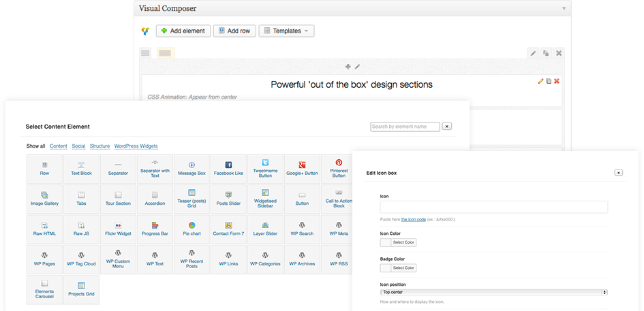Filter elements by Social
Screen dimensions: 644x311
[78, 146]
